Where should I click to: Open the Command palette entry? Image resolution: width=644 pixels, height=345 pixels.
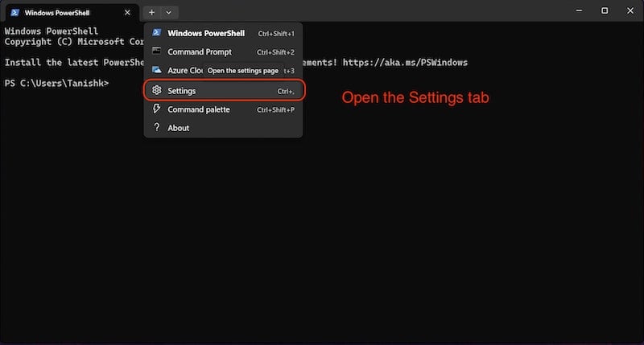[224, 109]
